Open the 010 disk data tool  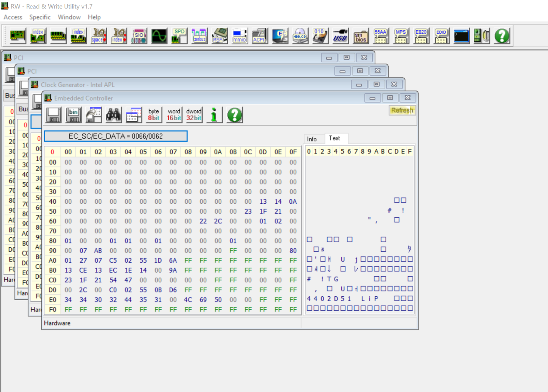click(x=320, y=36)
